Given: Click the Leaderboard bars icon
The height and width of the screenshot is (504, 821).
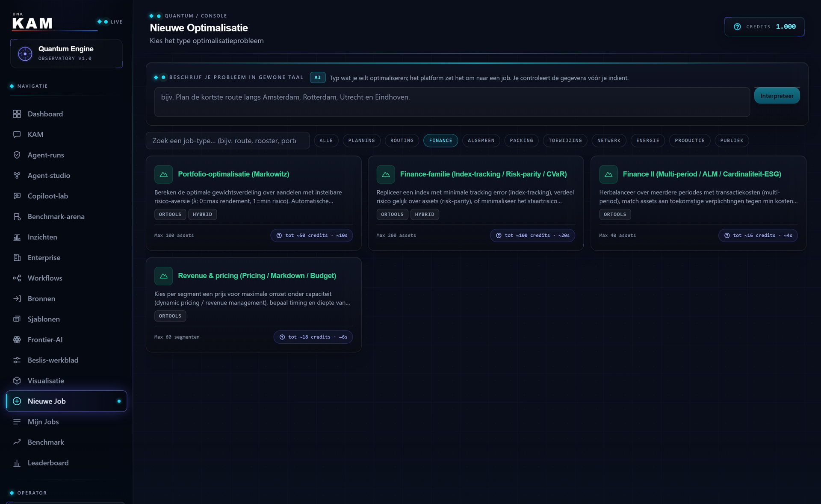Looking at the screenshot, I should [x=17, y=463].
